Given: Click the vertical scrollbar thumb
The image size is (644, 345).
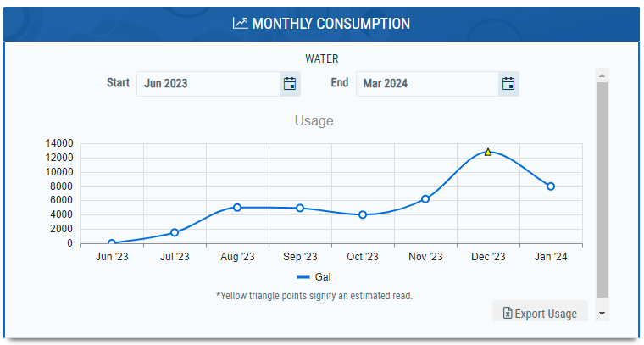Looking at the screenshot, I should pyautogui.click(x=602, y=190).
